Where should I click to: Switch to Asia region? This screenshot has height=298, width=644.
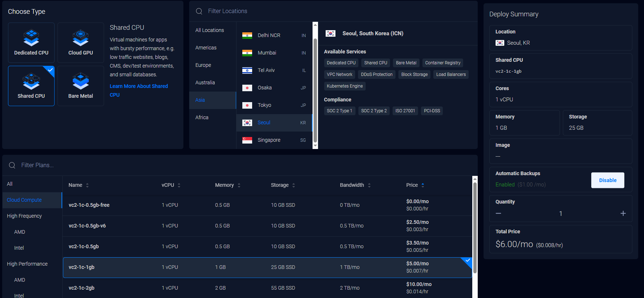(212, 100)
